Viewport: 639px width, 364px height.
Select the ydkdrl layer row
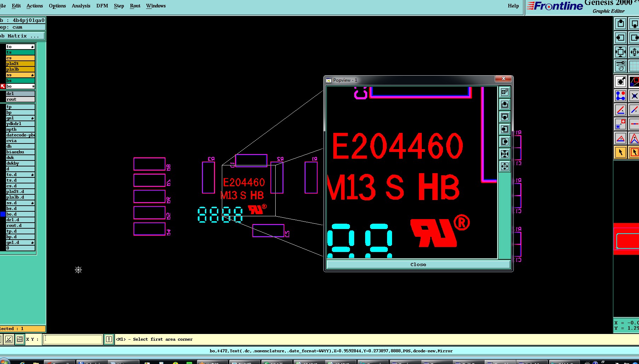pos(21,124)
